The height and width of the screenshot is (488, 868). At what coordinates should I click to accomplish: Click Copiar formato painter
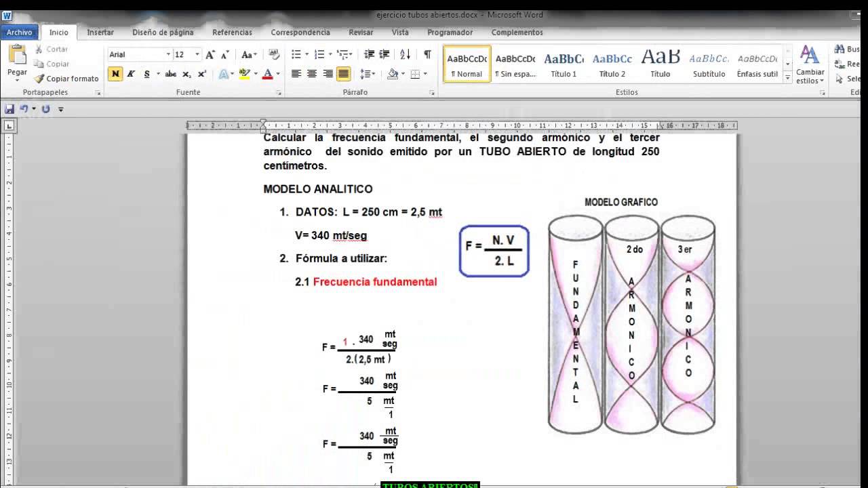click(66, 79)
